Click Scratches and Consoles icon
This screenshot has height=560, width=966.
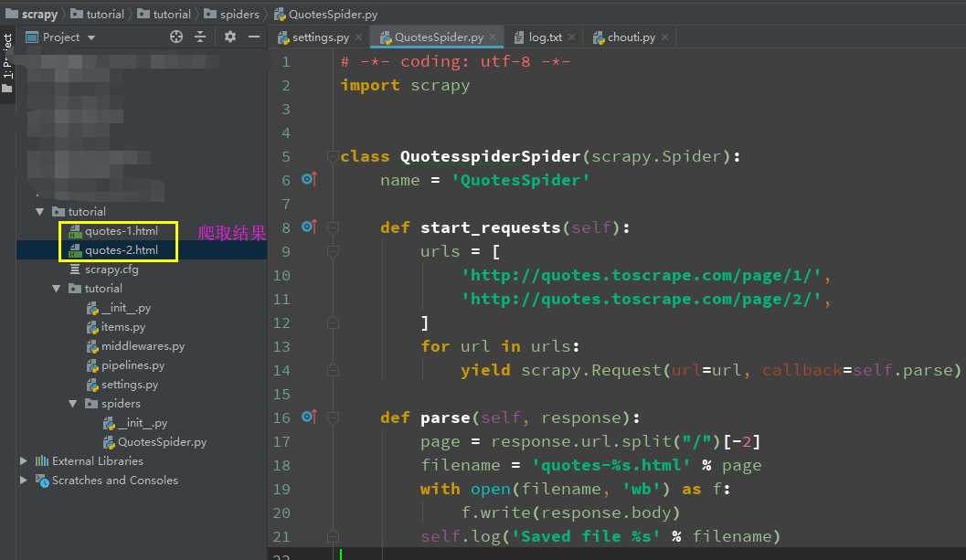click(x=42, y=480)
